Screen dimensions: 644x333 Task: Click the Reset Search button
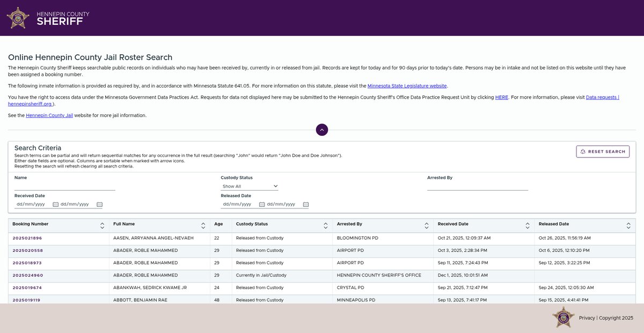[x=603, y=151]
